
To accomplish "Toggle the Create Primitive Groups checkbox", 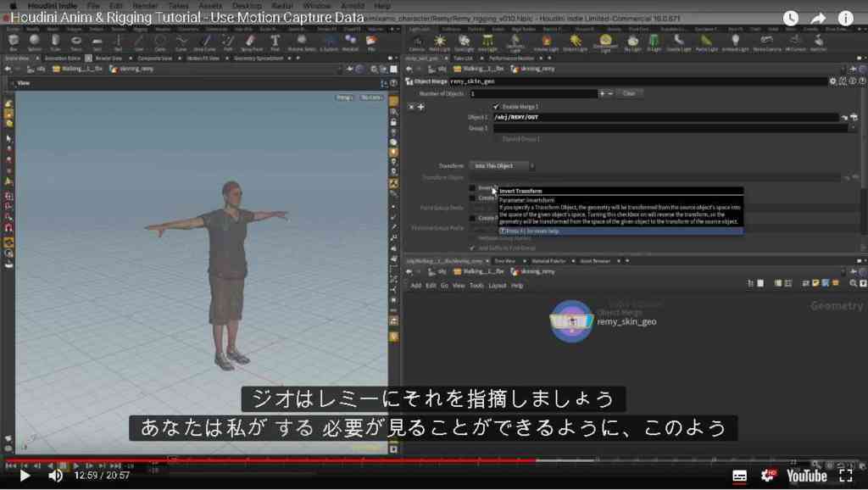I will [x=472, y=218].
